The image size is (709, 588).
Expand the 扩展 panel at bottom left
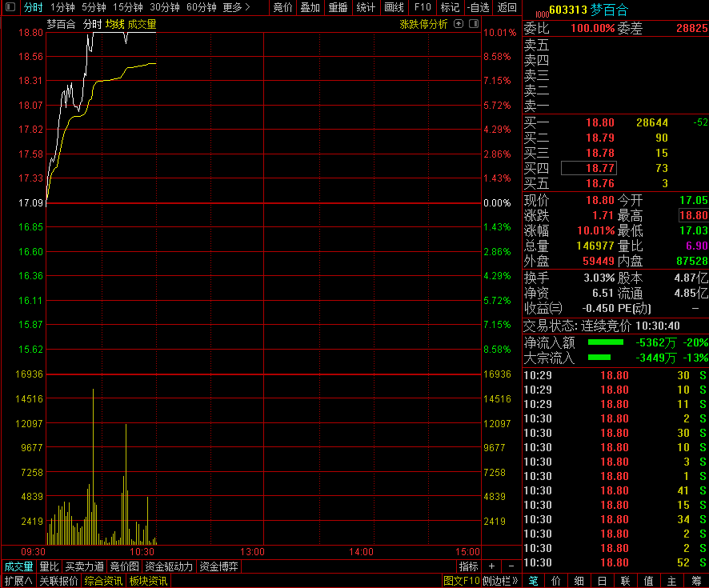tap(18, 581)
